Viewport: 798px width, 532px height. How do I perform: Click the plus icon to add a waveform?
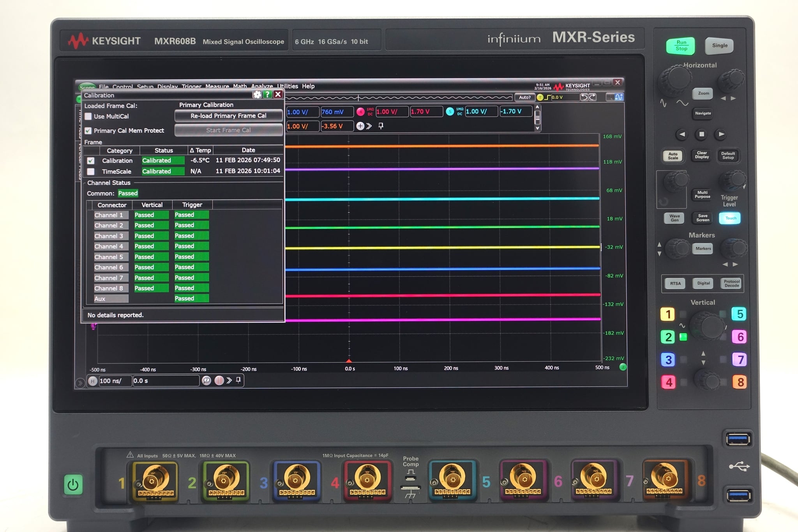click(360, 126)
